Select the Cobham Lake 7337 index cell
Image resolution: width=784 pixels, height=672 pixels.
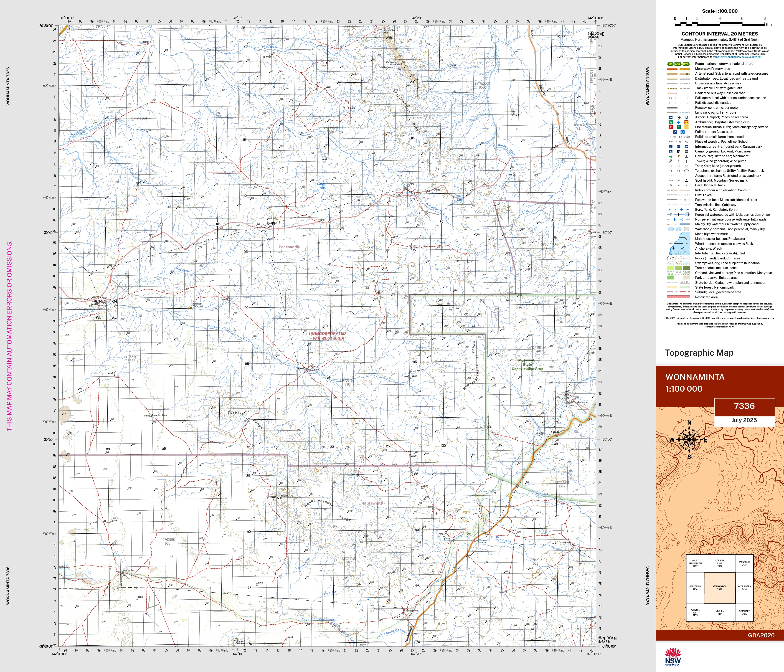tap(720, 563)
